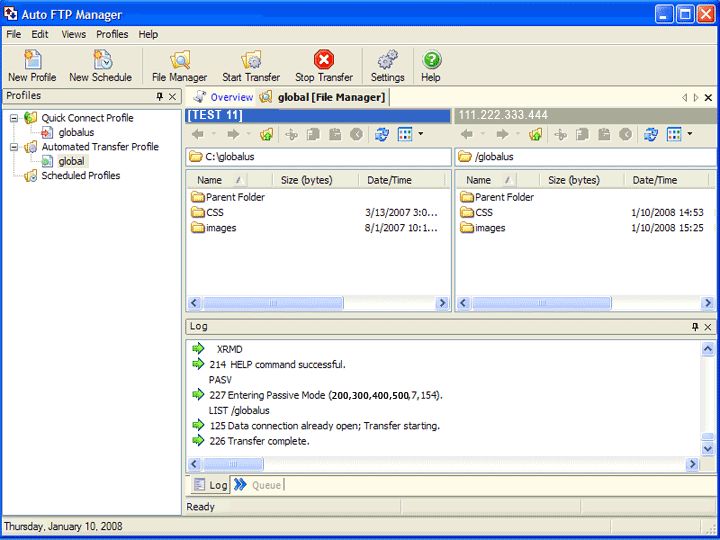Close the active document tab
The image size is (720, 540).
pyautogui.click(x=709, y=97)
